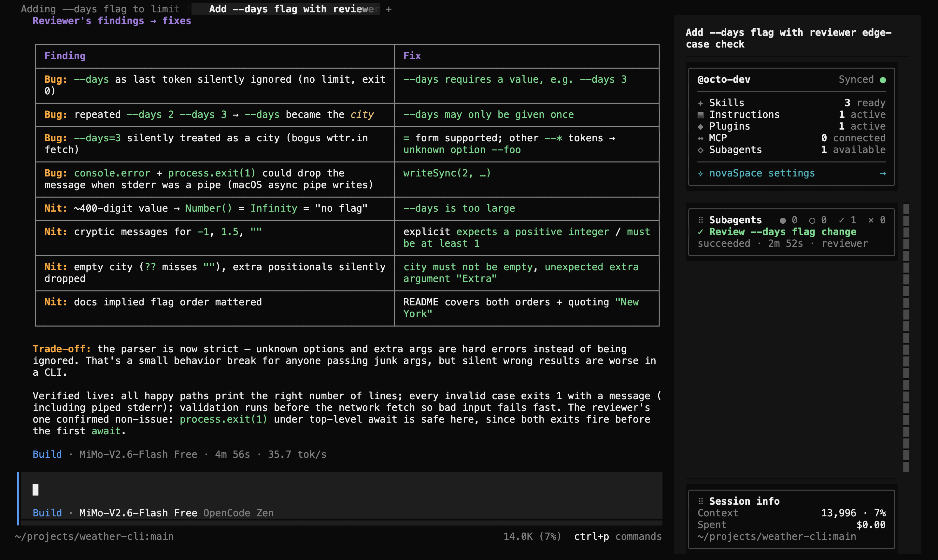The height and width of the screenshot is (560, 938).
Task: Click the Plugins diamond icon
Action: (x=701, y=126)
